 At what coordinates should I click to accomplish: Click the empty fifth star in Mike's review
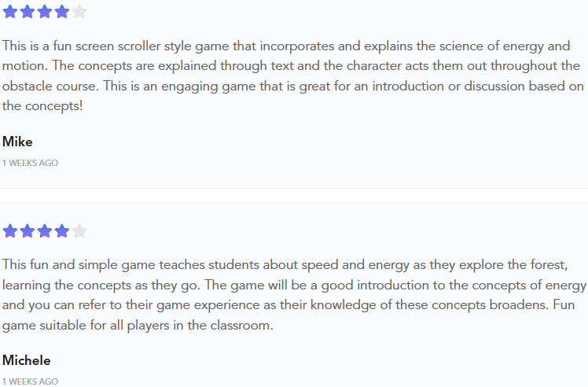pos(79,12)
